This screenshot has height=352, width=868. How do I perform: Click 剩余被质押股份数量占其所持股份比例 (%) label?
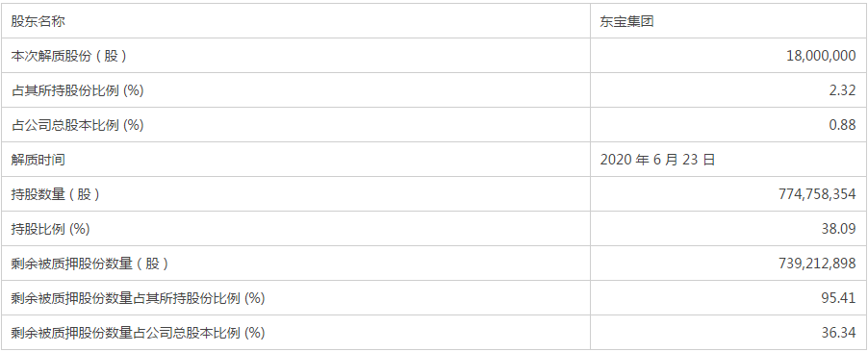[138, 298]
